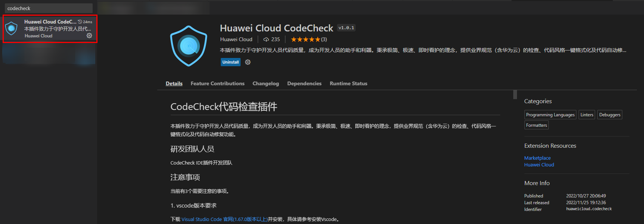Click the Categories section heading
Image resolution: width=644 pixels, height=224 pixels.
coord(538,101)
